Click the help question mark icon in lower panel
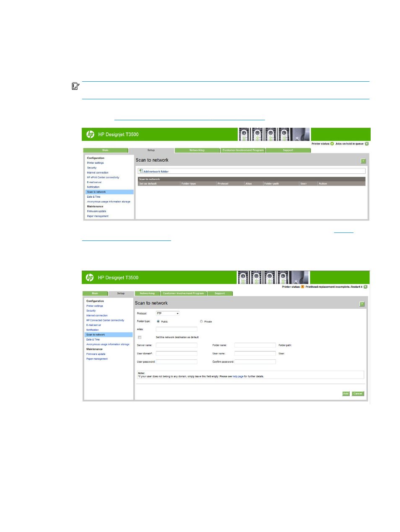The image size is (400, 532). coord(362,304)
